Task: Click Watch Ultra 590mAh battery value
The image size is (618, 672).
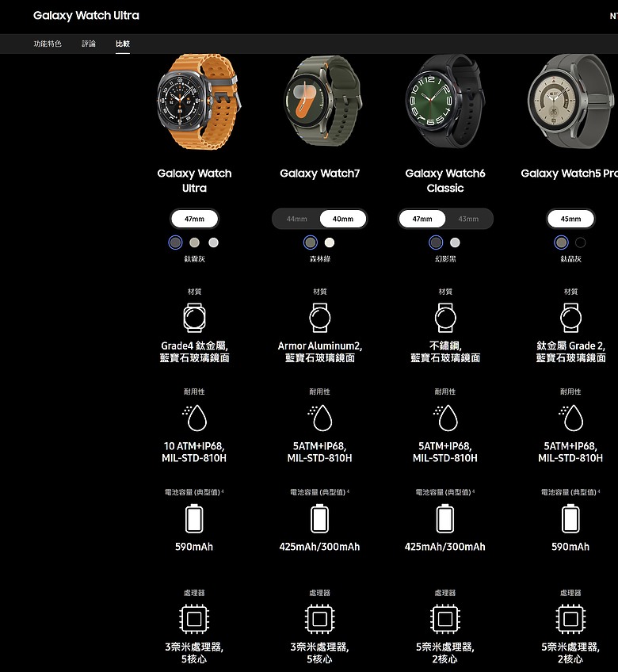Action: click(x=194, y=547)
